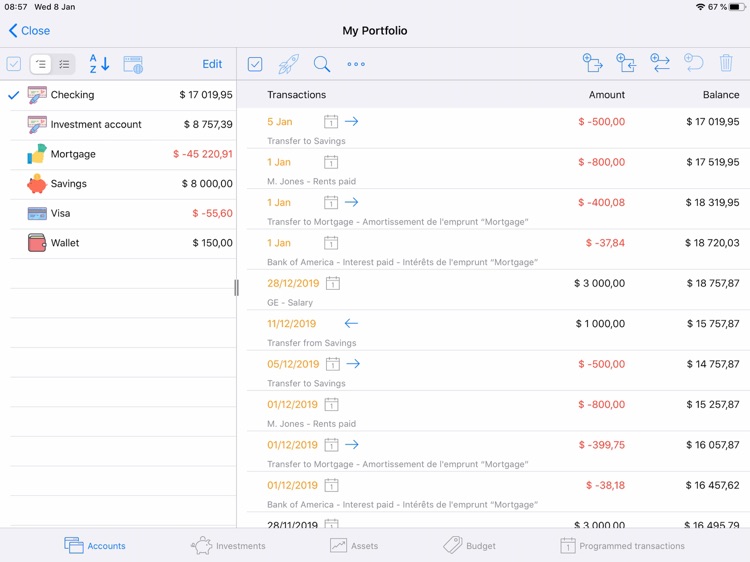Image resolution: width=750 pixels, height=562 pixels.
Task: Open the account web view icon
Action: (133, 64)
